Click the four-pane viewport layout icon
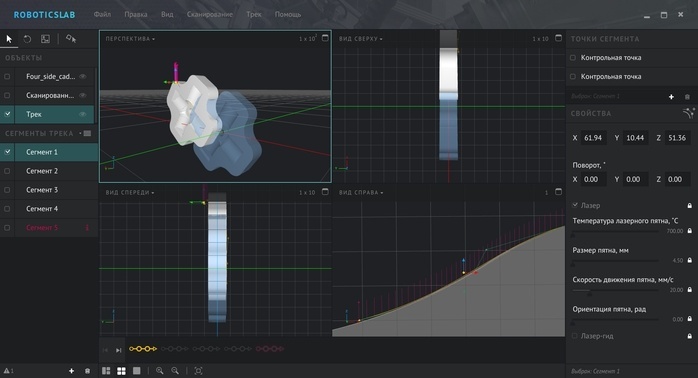Screen dimensions: 698x378 pyautogui.click(x=121, y=371)
